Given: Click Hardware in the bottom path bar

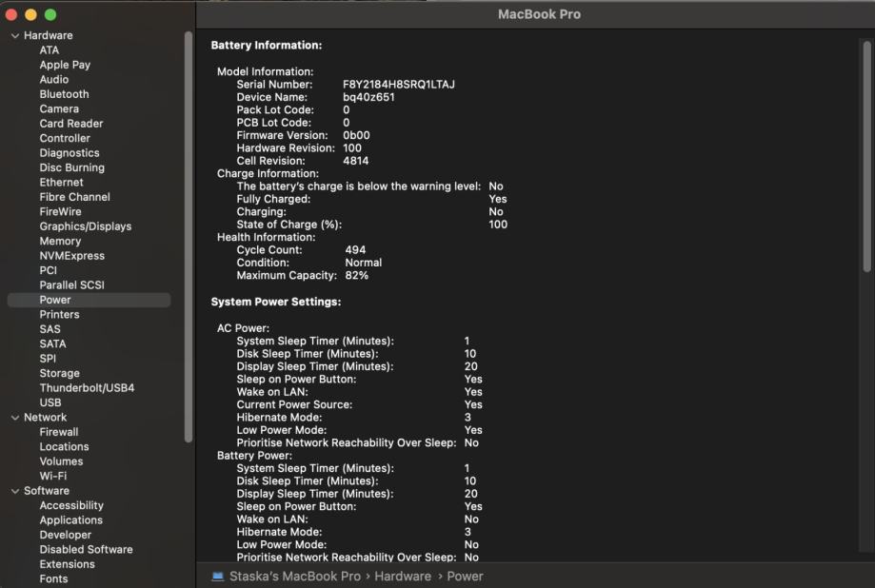Looking at the screenshot, I should click(x=403, y=577).
